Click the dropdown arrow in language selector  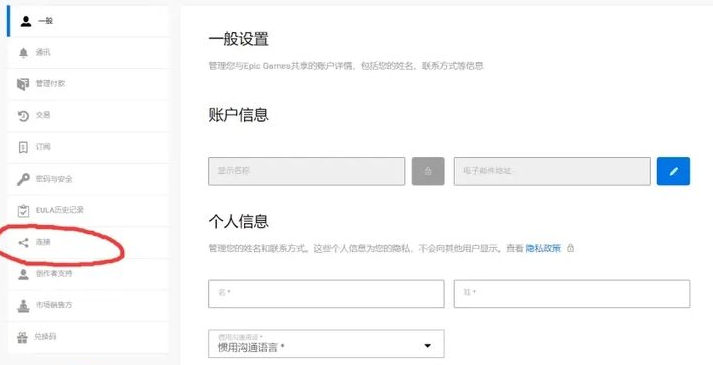427,346
